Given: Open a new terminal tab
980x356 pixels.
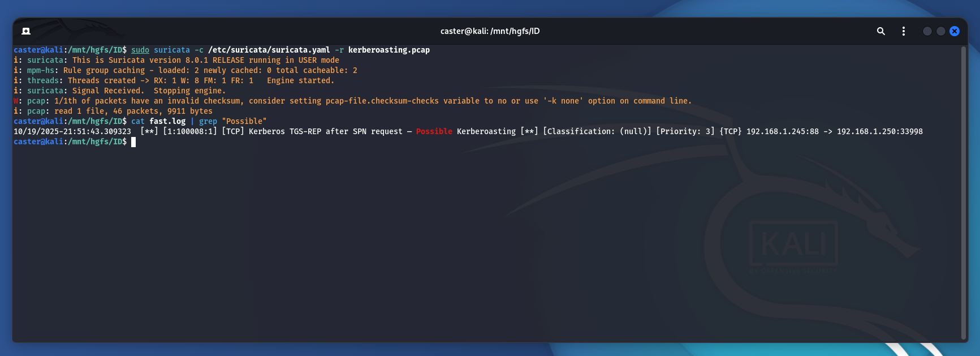Looking at the screenshot, I should tap(26, 31).
